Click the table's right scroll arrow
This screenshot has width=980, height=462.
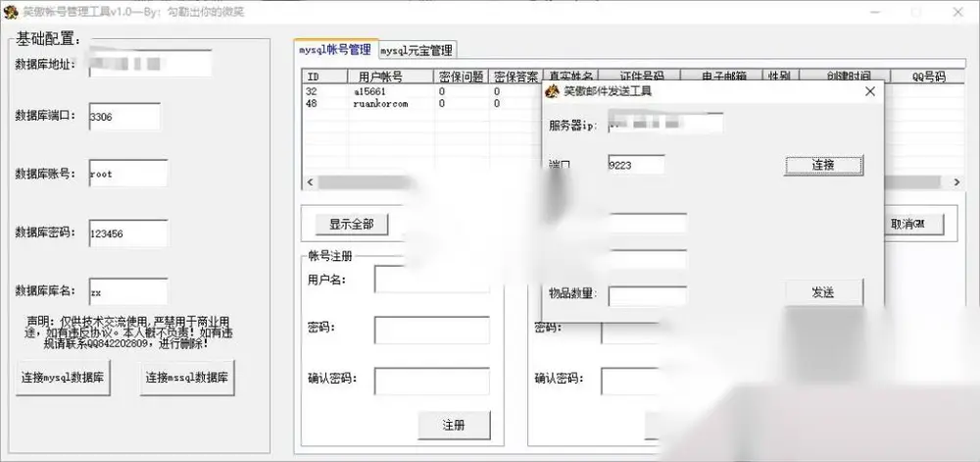click(956, 181)
